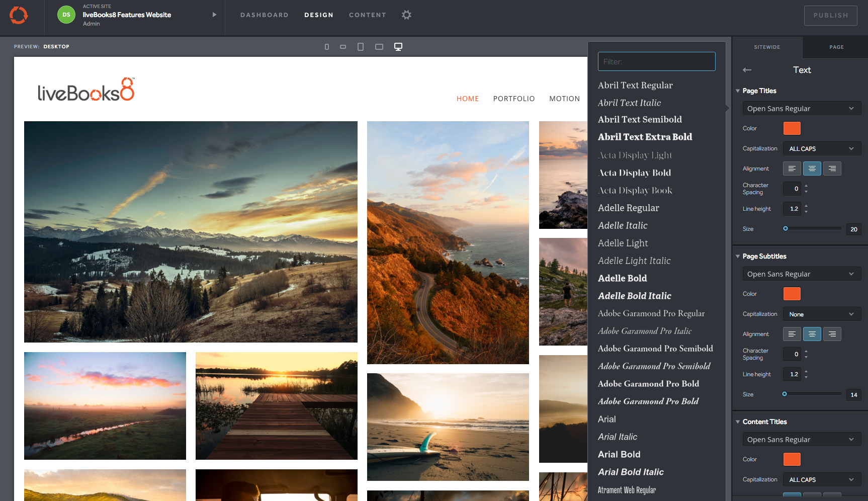868x501 pixels.
Task: Open the coastal highway photo
Action: click(x=448, y=242)
